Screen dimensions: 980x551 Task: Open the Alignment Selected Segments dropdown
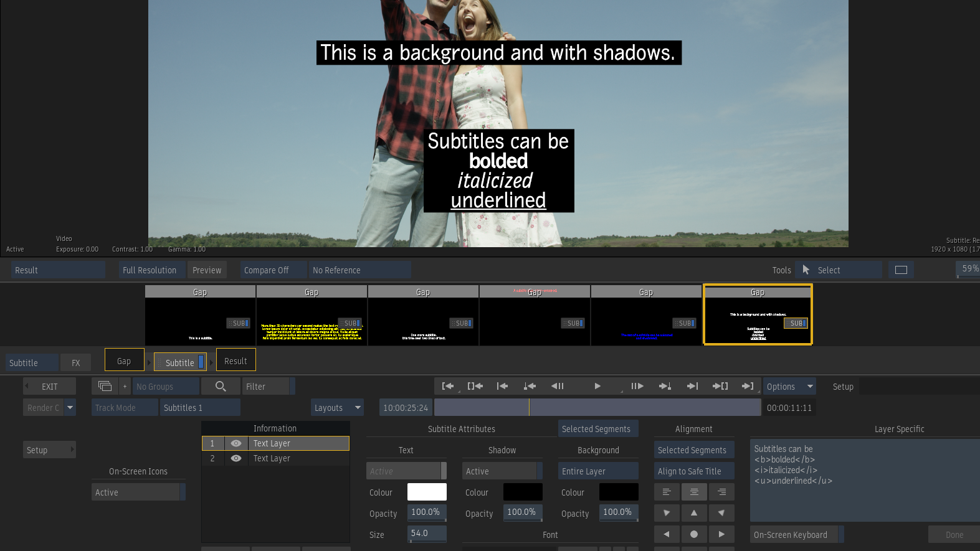(694, 450)
